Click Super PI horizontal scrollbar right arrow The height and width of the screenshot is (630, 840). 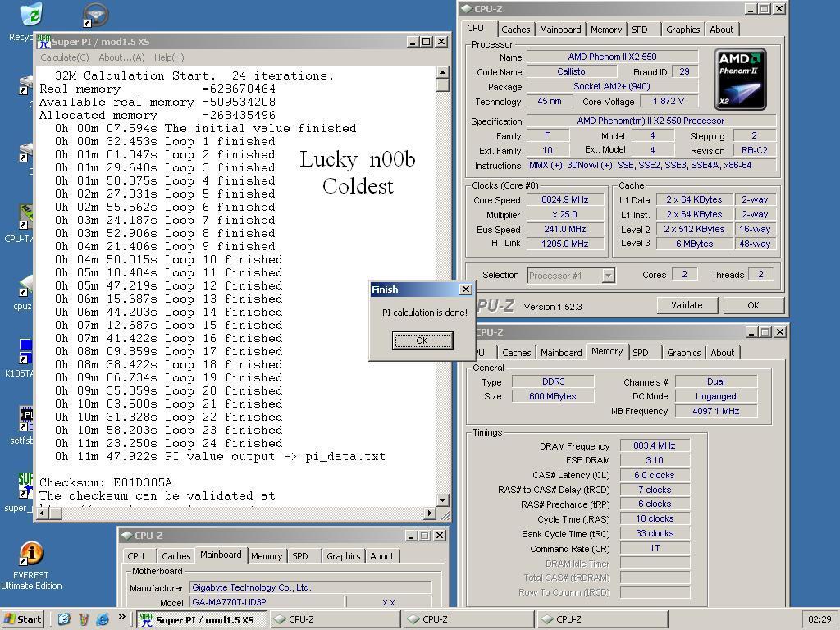tap(430, 514)
